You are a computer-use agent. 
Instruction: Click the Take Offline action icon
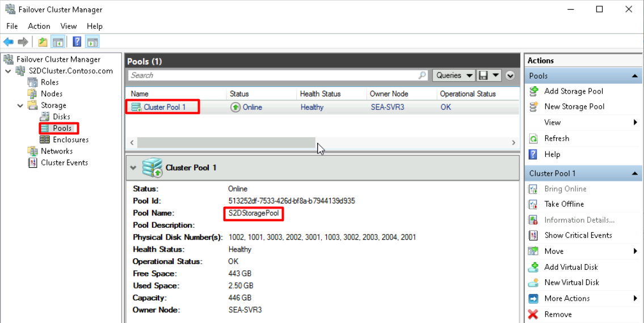click(533, 204)
